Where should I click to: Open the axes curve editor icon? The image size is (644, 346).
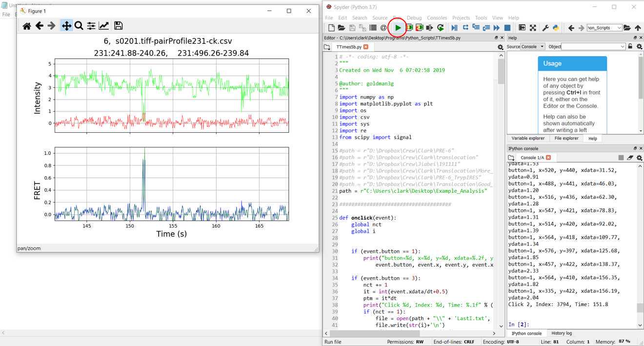pos(104,26)
